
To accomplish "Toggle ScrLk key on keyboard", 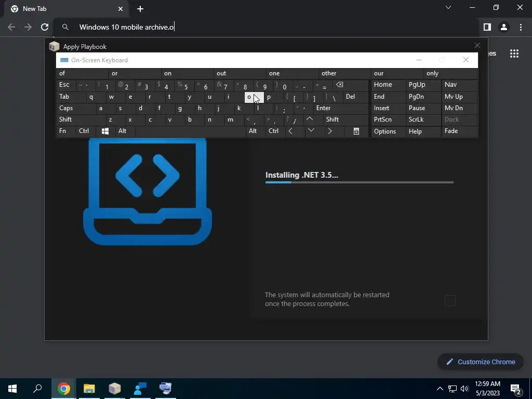I will click(x=423, y=119).
